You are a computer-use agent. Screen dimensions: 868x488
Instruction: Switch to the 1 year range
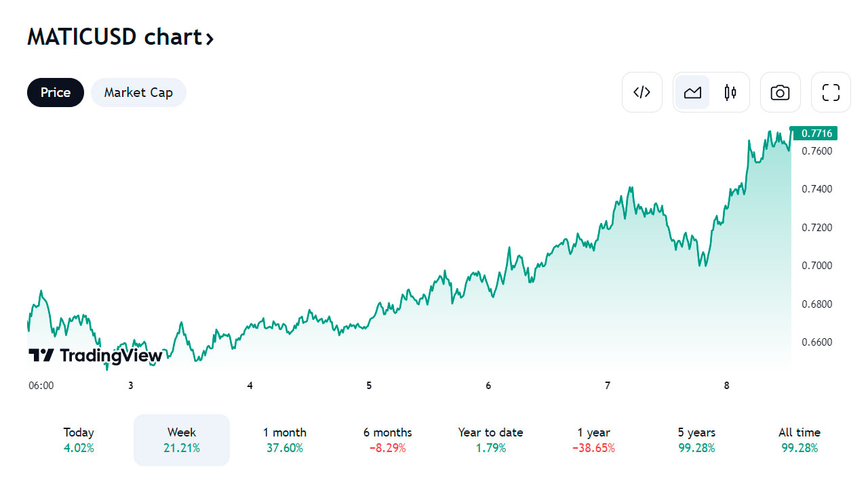click(593, 440)
